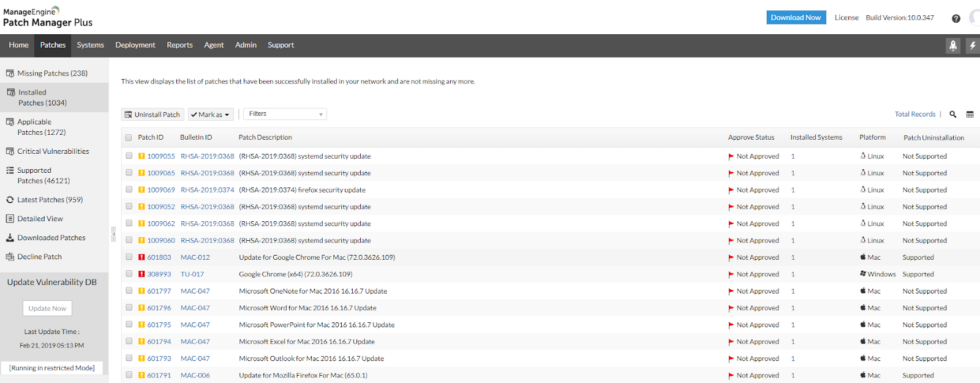Click the Detailed View list icon
The height and width of the screenshot is (383, 980).
pos(10,219)
